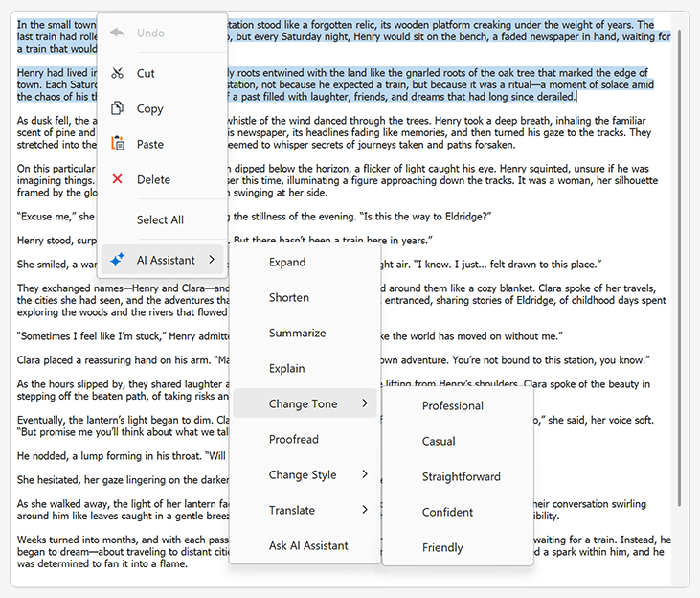Viewport: 700px width, 598px height.
Task: Open the Translate submenu chevron
Action: (x=365, y=510)
